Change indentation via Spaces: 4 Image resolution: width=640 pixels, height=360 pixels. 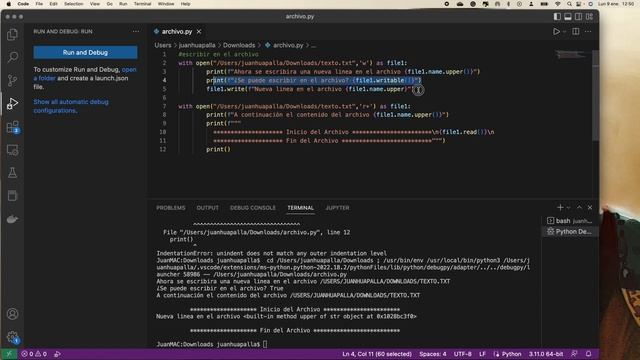click(433, 354)
